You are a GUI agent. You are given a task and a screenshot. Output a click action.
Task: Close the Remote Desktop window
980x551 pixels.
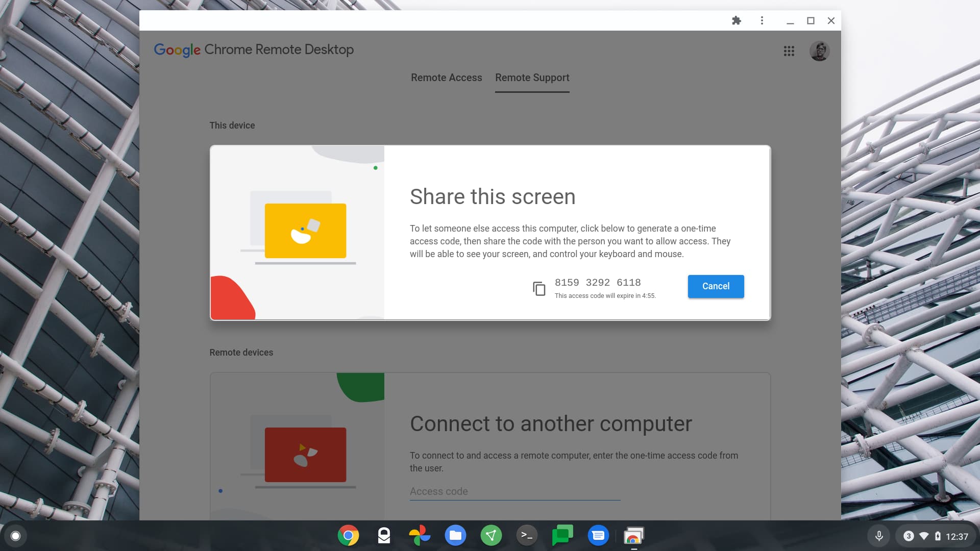click(831, 20)
